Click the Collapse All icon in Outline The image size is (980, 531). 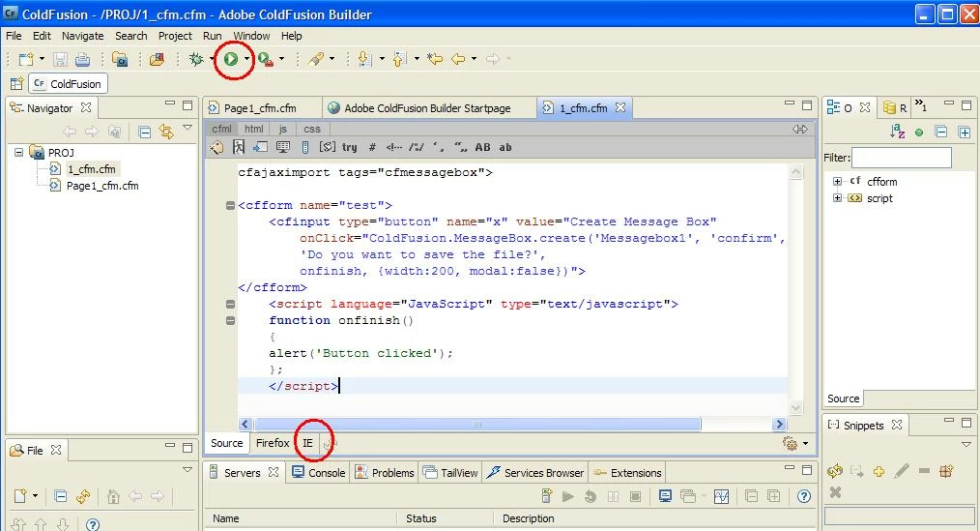point(941,132)
